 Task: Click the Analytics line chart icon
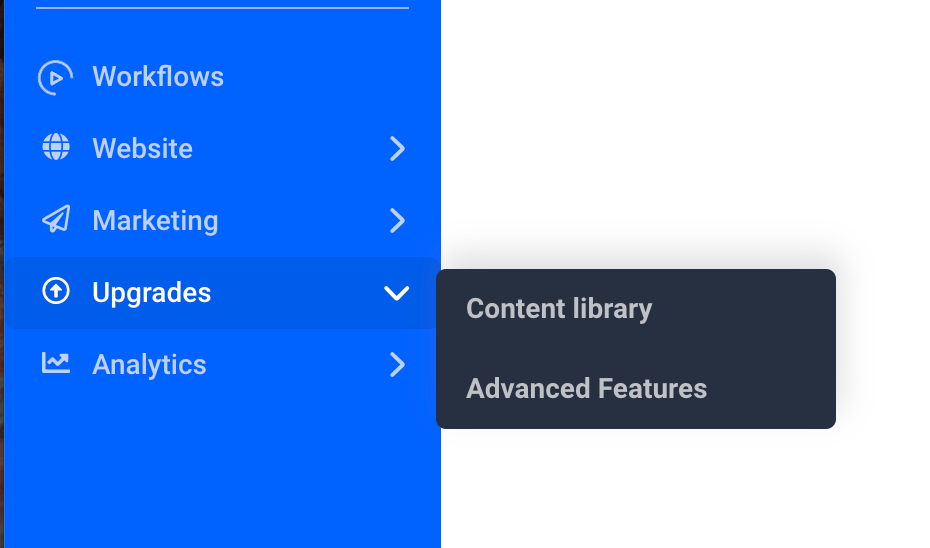point(56,363)
